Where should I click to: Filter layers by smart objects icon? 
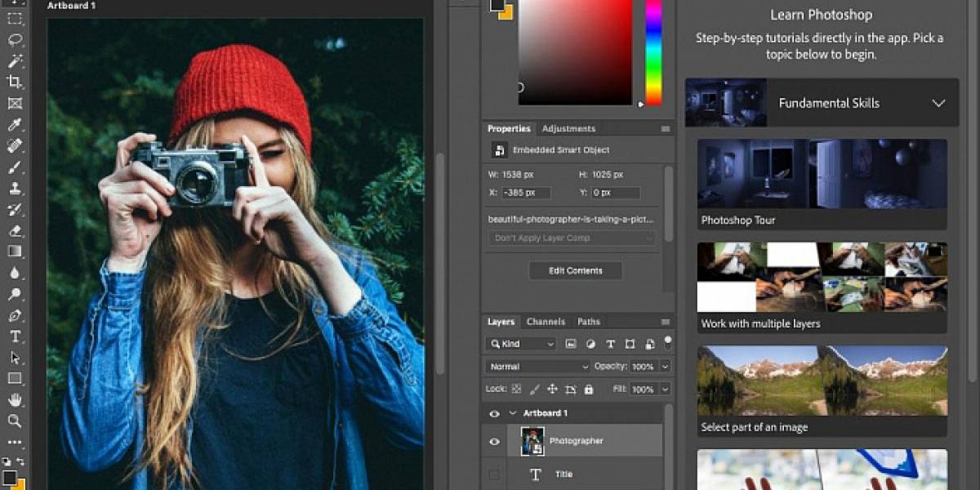coord(649,345)
